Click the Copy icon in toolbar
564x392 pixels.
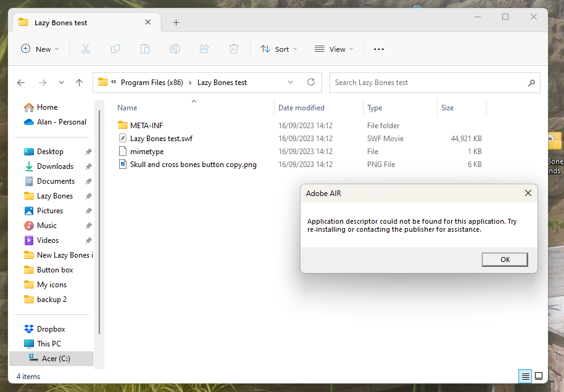click(115, 49)
